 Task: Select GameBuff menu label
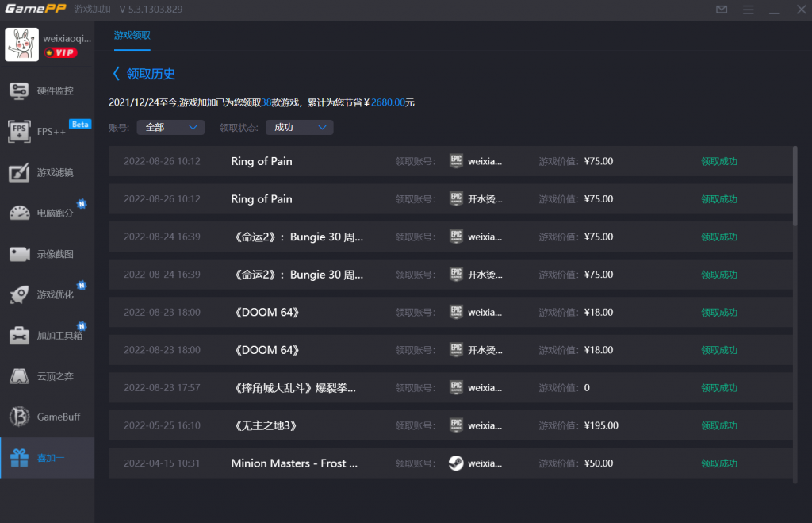(x=59, y=417)
